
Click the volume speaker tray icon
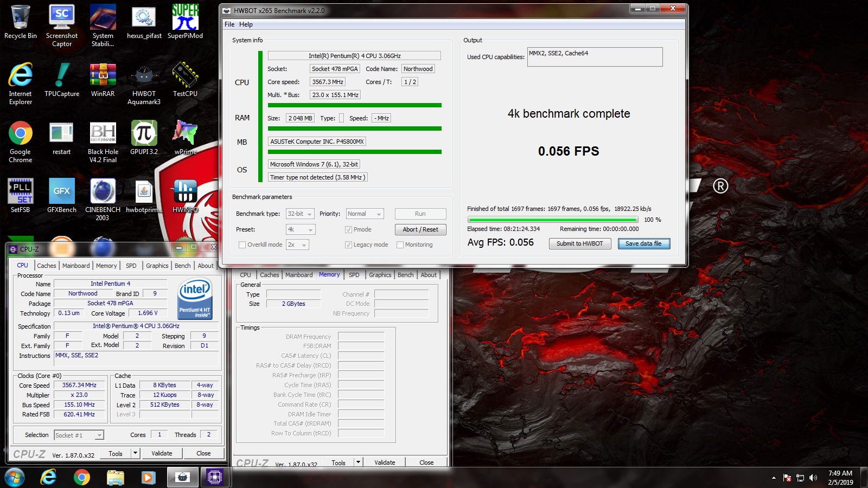tap(813, 478)
